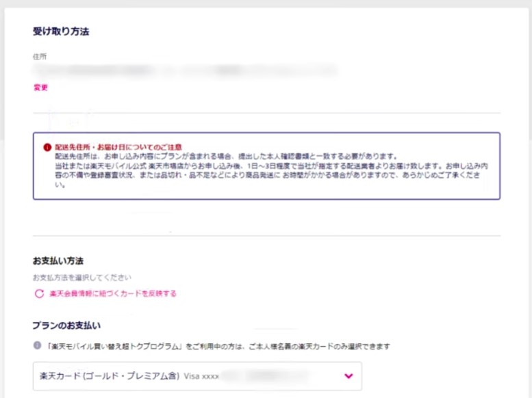Click the 楽天会員情報に紐づくカードを反映する link

pyautogui.click(x=113, y=294)
